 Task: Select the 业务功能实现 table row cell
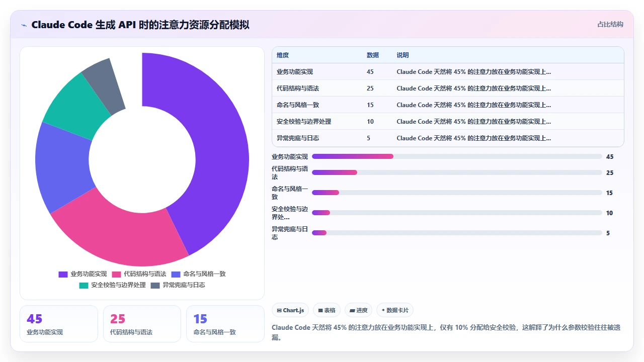(295, 72)
